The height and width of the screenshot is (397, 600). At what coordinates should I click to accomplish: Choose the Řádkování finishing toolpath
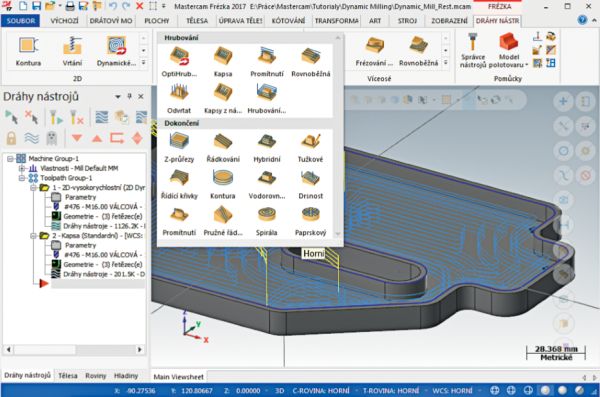coord(223,147)
